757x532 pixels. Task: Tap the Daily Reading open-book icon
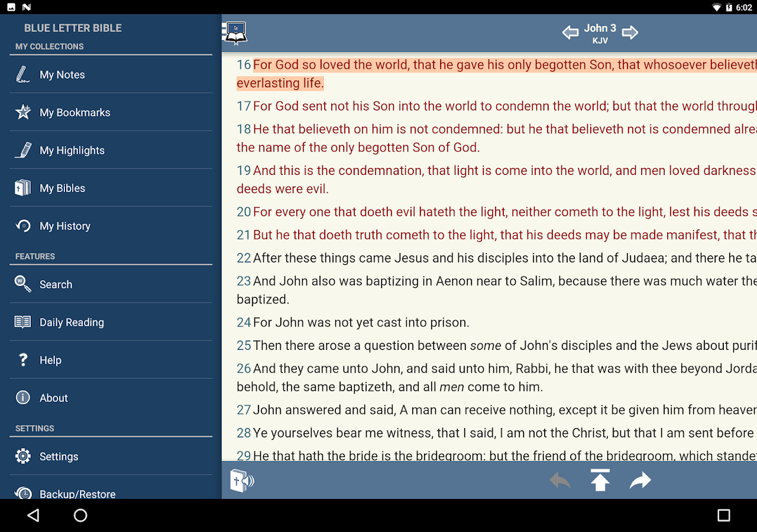tap(23, 322)
